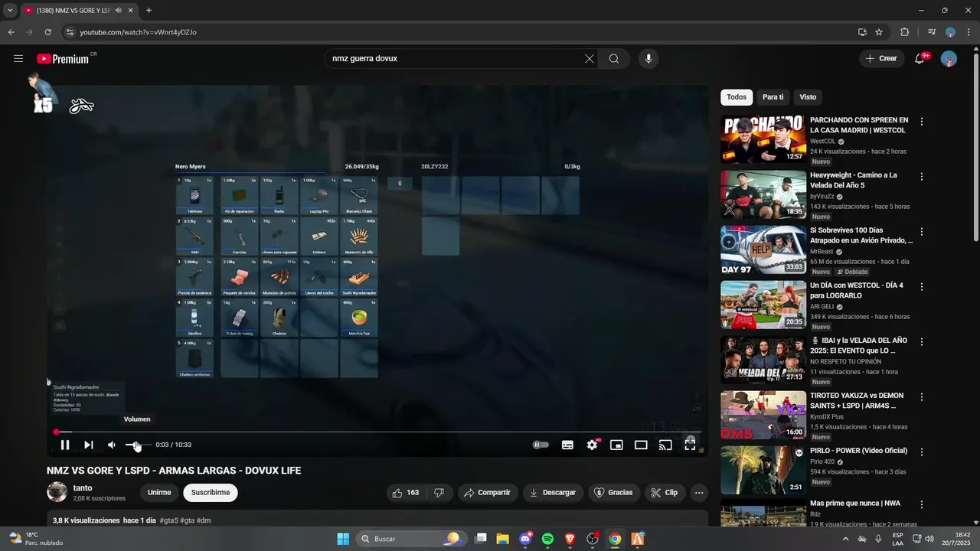This screenshot has width=980, height=551.
Task: Enter full screen mode
Action: 690,445
